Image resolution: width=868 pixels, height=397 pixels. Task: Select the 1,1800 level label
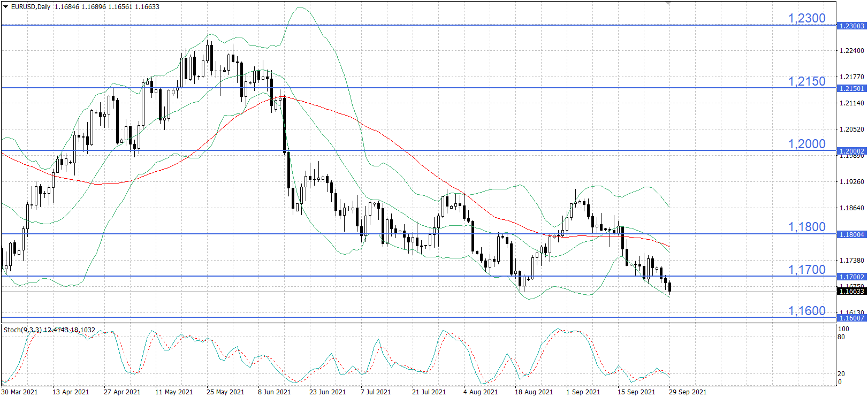(806, 227)
